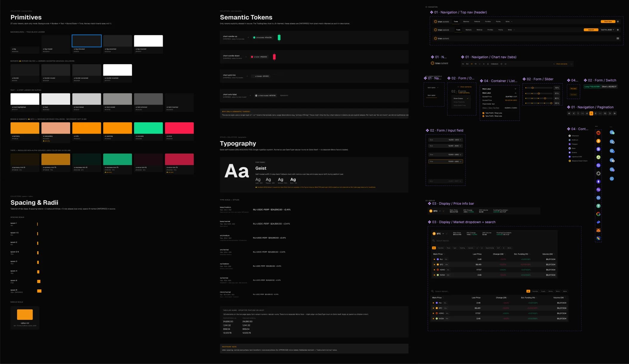Image resolution: width=629 pixels, height=364 pixels.
Task: Open the BTC chevron in the Price info bar
Action: coord(440,211)
